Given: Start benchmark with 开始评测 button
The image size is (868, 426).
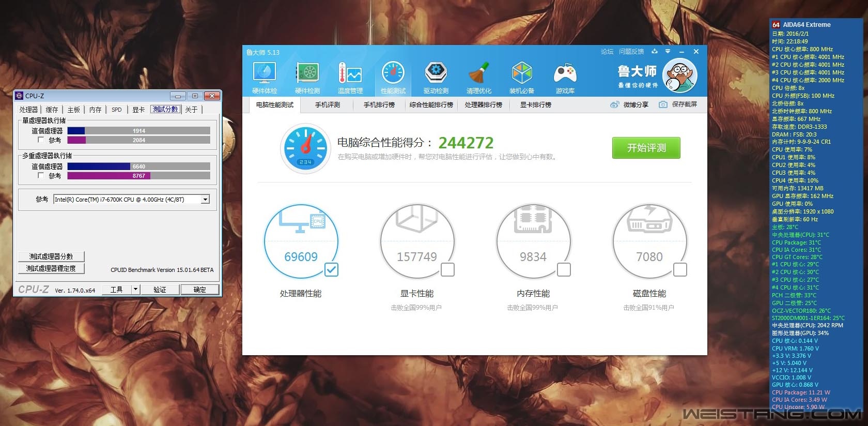Looking at the screenshot, I should pos(646,148).
